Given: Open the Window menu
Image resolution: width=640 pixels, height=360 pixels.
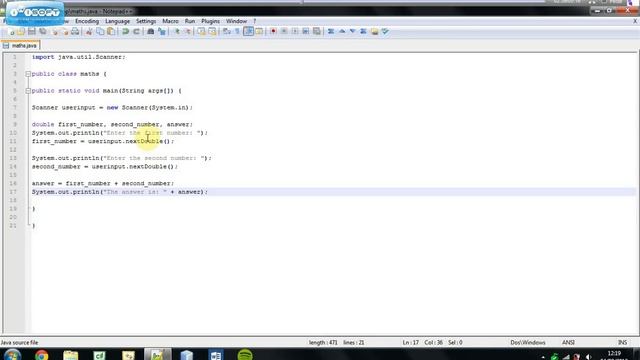Looking at the screenshot, I should (236, 21).
